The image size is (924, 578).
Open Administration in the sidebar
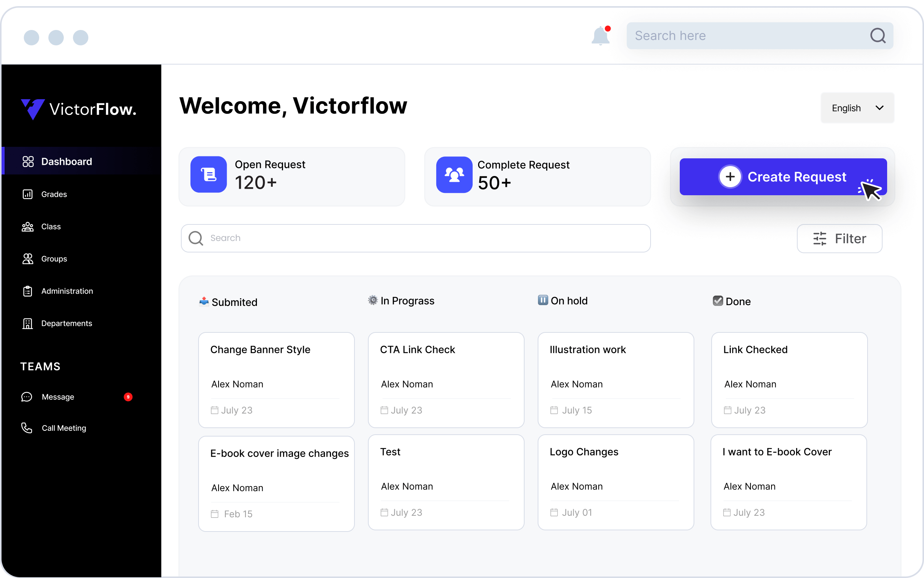coord(67,291)
